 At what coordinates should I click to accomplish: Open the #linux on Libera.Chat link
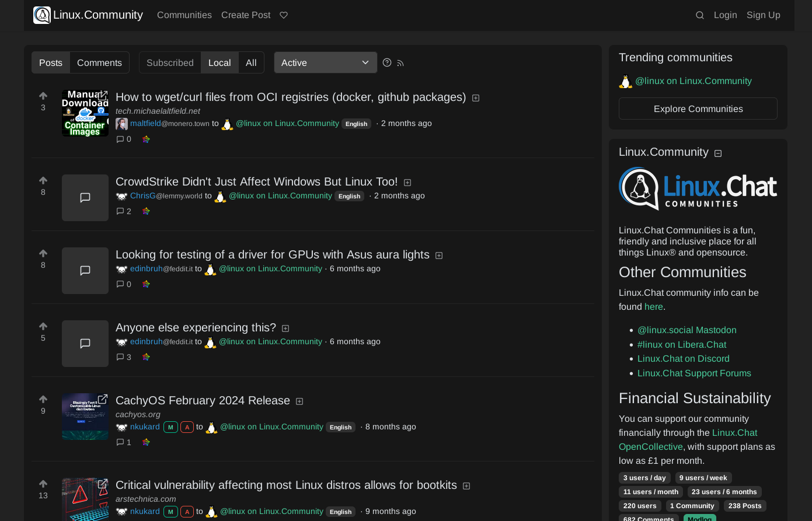[682, 345]
